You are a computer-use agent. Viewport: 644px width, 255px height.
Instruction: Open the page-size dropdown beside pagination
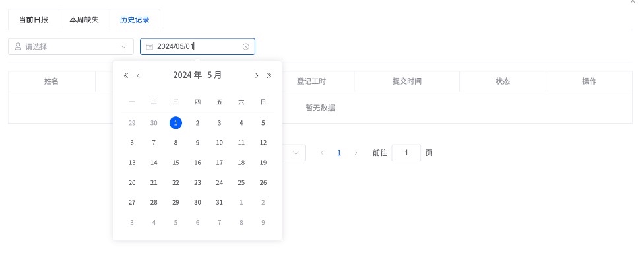(x=293, y=153)
